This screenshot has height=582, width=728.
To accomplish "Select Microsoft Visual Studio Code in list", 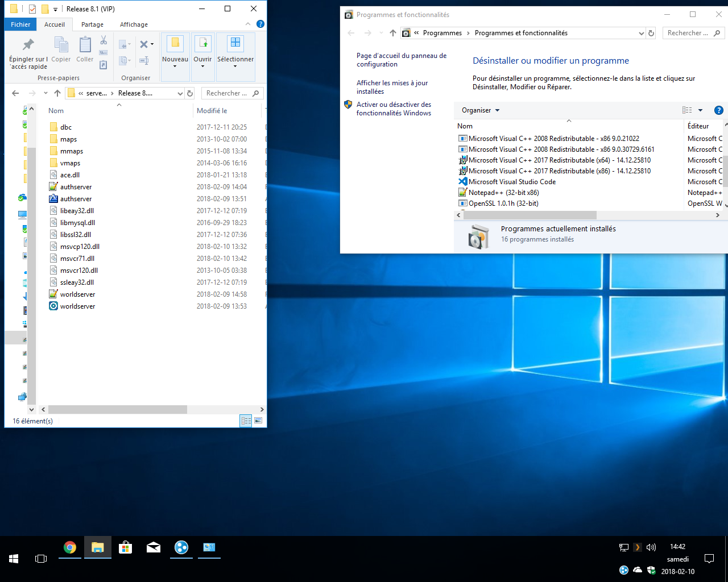I will tap(512, 182).
